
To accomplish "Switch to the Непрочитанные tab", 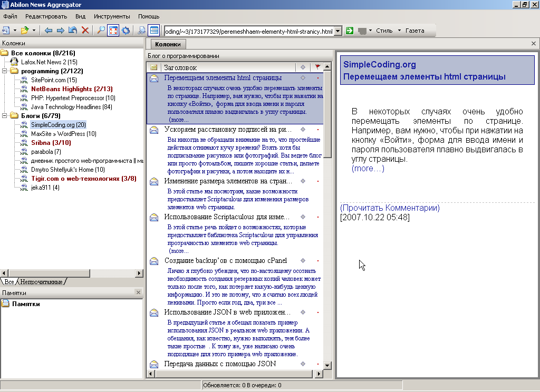I will 41,282.
